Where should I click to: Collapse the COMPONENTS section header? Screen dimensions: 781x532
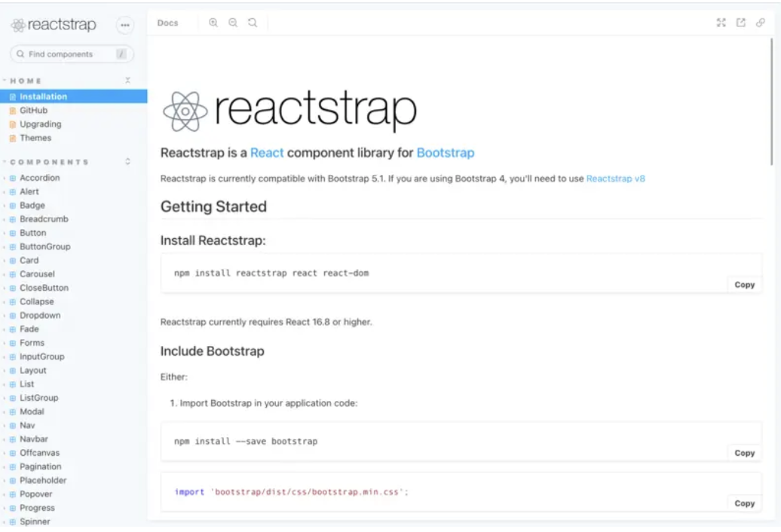point(49,162)
